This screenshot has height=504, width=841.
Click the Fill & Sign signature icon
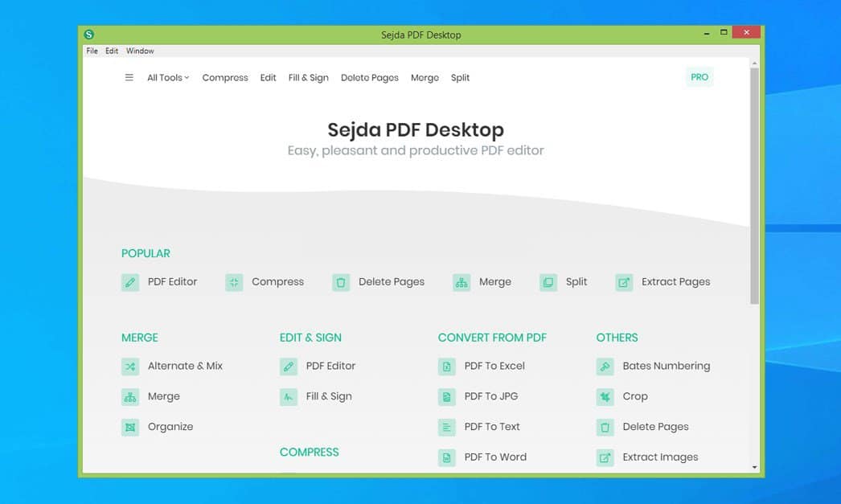(x=288, y=397)
